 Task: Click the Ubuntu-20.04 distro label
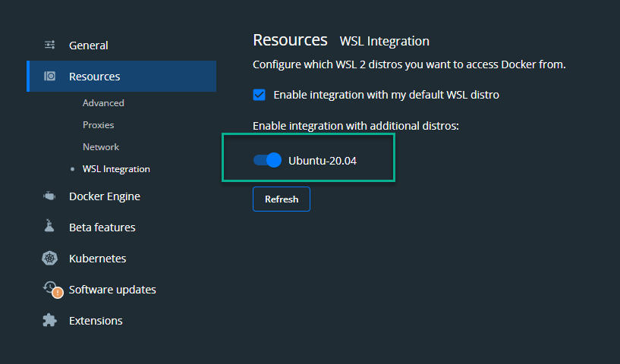coord(323,161)
